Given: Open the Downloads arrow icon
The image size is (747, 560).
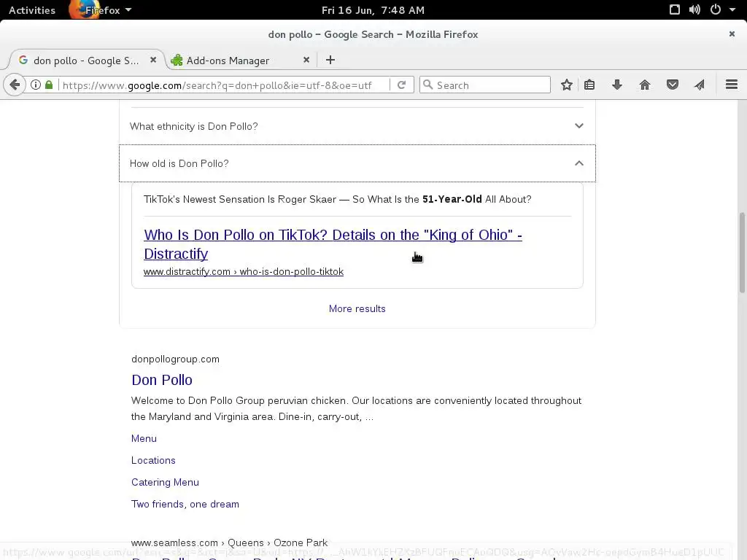Looking at the screenshot, I should (x=617, y=85).
